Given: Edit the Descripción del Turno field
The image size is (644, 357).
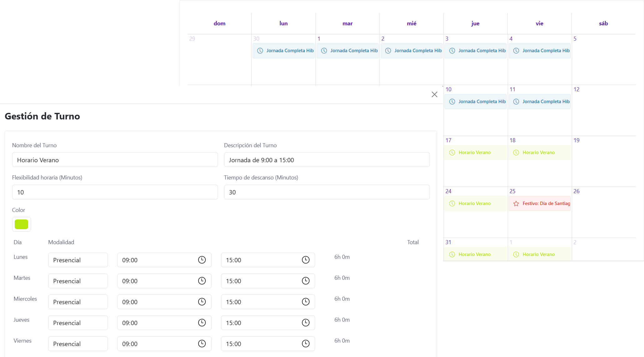Looking at the screenshot, I should click(x=327, y=160).
